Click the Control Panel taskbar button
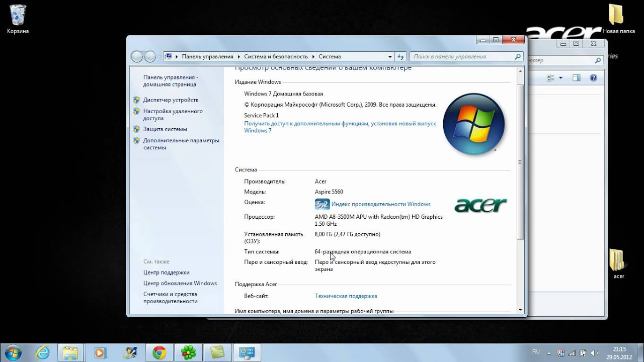 [x=247, y=353]
